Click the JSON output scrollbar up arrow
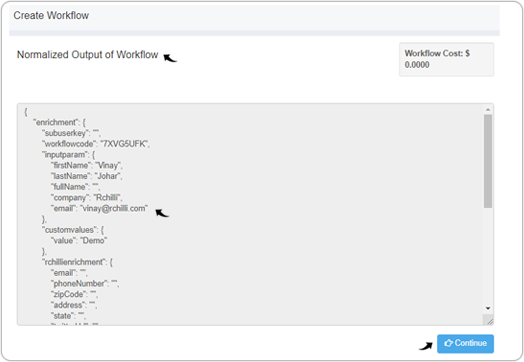 pyautogui.click(x=488, y=110)
